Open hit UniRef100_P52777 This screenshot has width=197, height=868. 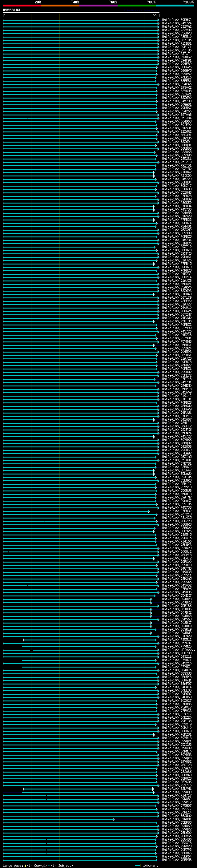177,809
